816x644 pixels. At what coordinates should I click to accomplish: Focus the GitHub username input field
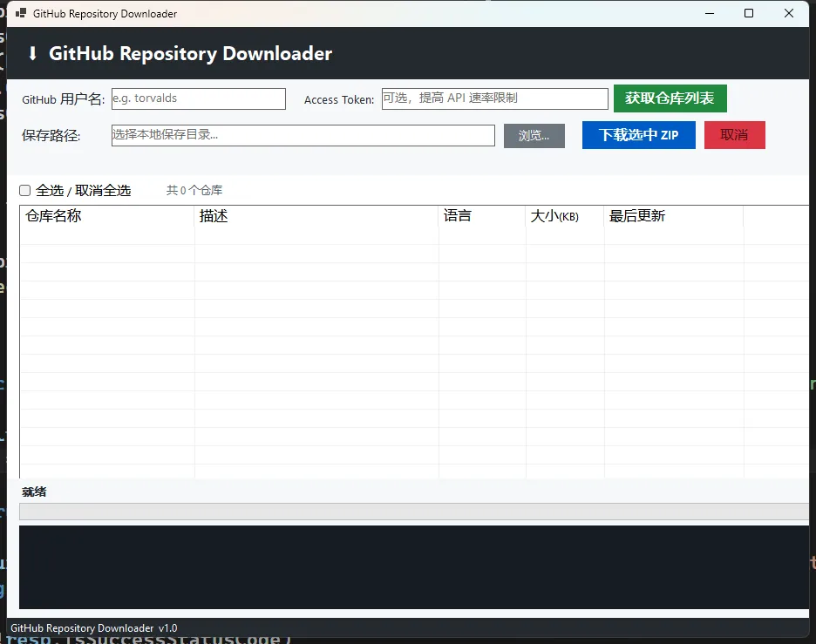point(198,99)
